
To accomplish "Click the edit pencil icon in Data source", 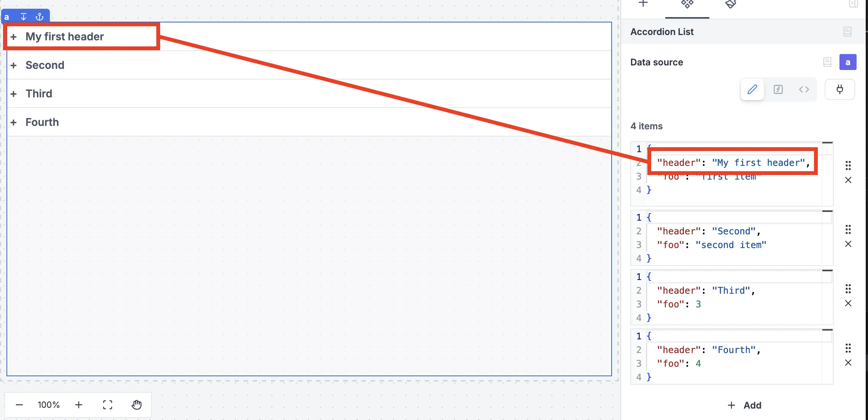I will tap(752, 90).
